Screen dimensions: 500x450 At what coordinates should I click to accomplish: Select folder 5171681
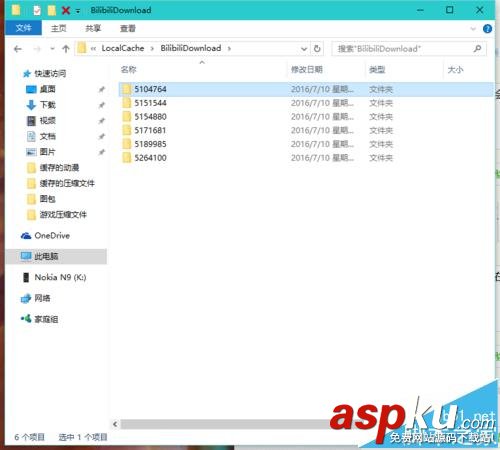point(150,130)
